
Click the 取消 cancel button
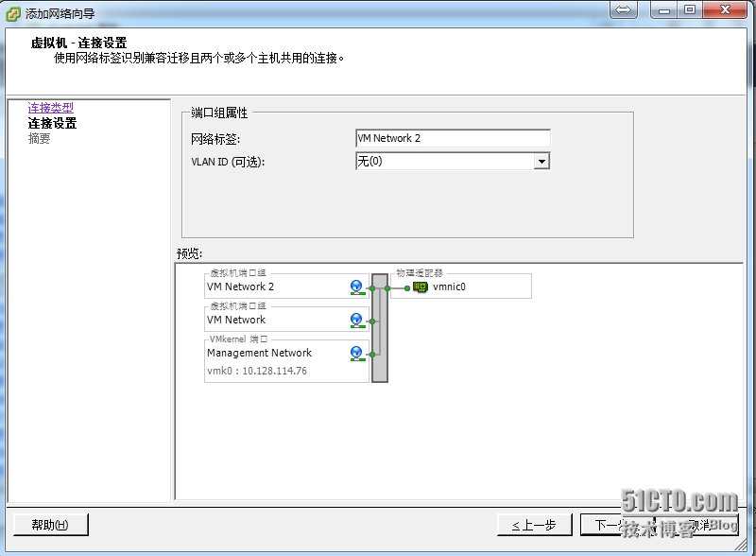(698, 525)
